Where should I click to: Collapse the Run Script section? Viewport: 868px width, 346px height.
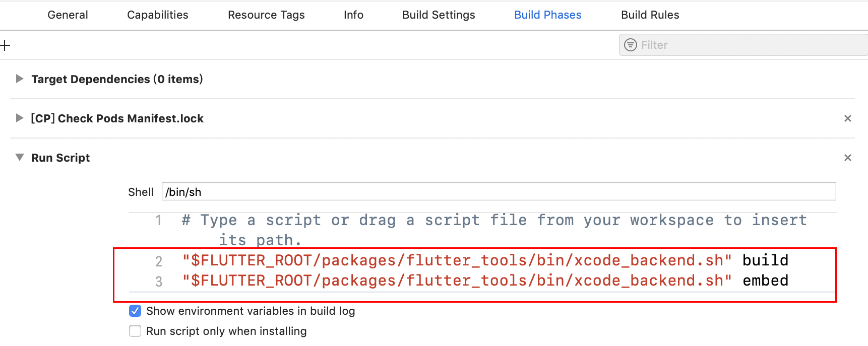[20, 157]
